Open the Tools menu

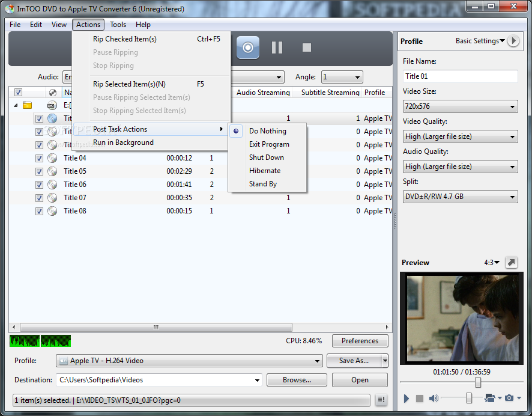tap(118, 25)
